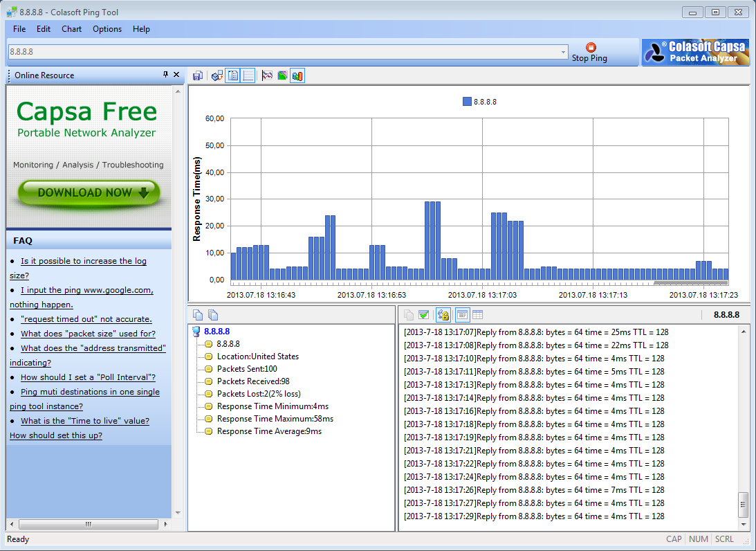
Task: Select Response Time Minimum:4ms item
Action: 273,407
